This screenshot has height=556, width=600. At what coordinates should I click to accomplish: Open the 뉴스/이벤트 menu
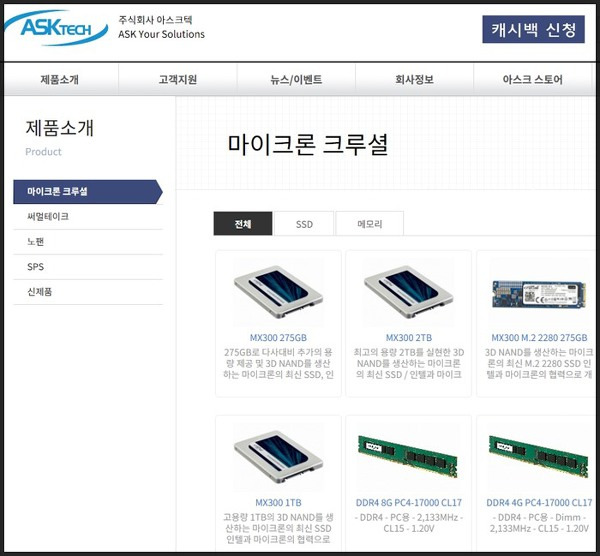(296, 80)
